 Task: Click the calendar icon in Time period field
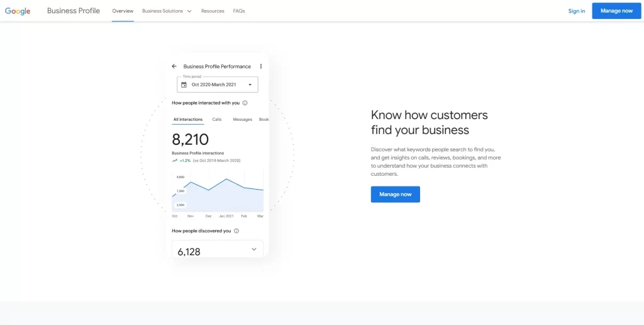click(x=184, y=85)
